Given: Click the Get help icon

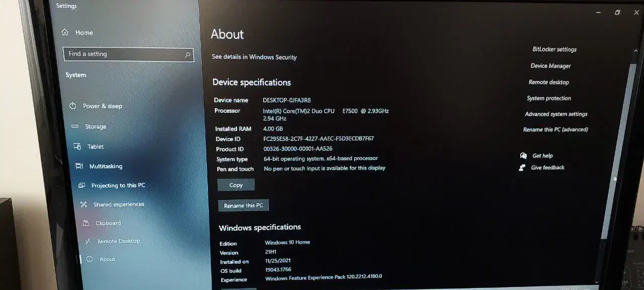Looking at the screenshot, I should click(523, 156).
